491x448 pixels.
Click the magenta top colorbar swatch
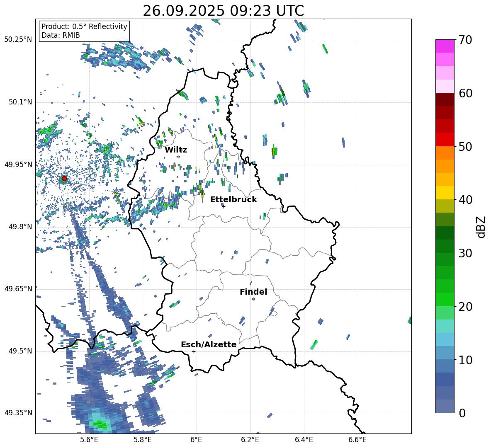[445, 46]
